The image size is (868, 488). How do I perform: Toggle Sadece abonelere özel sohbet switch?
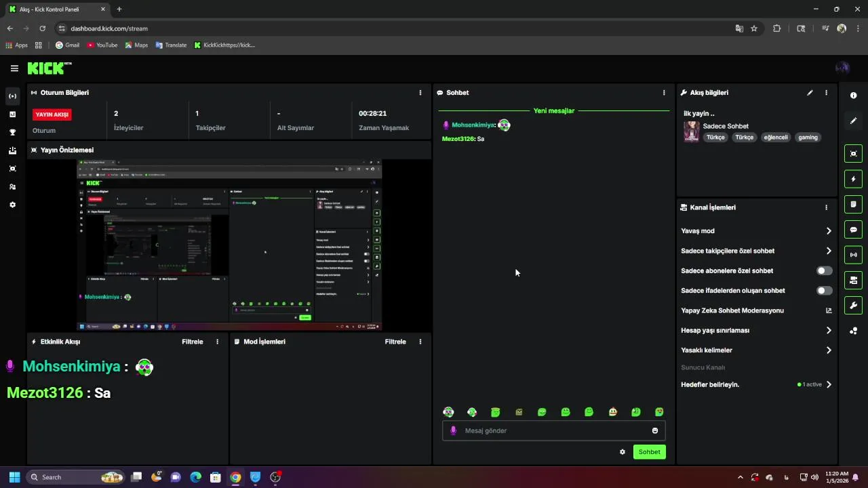824,270
